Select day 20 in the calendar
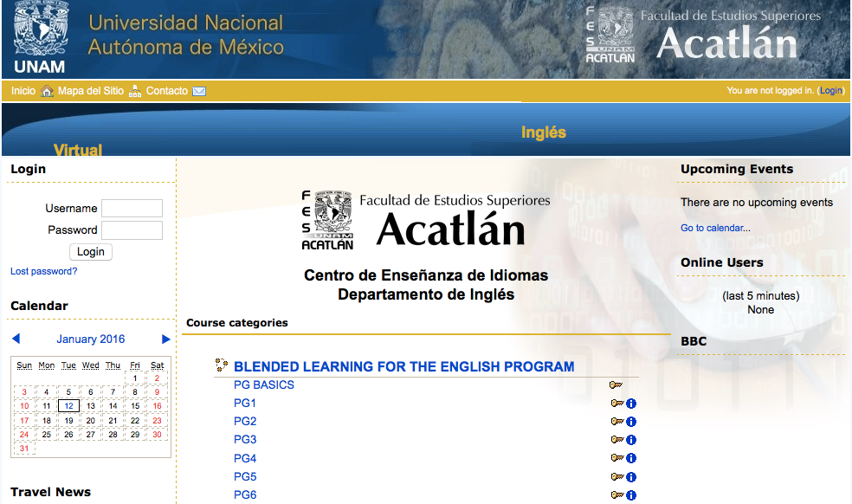Image resolution: width=852 pixels, height=504 pixels. [x=91, y=420]
